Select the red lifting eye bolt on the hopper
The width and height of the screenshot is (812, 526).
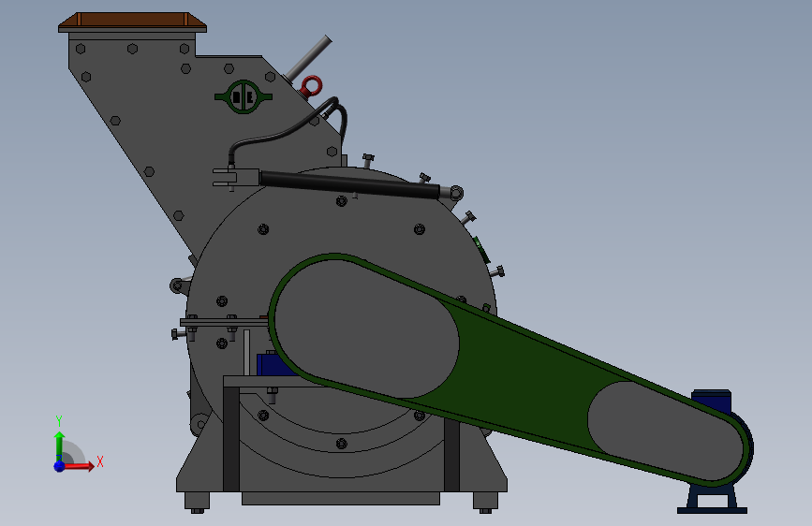pos(311,86)
